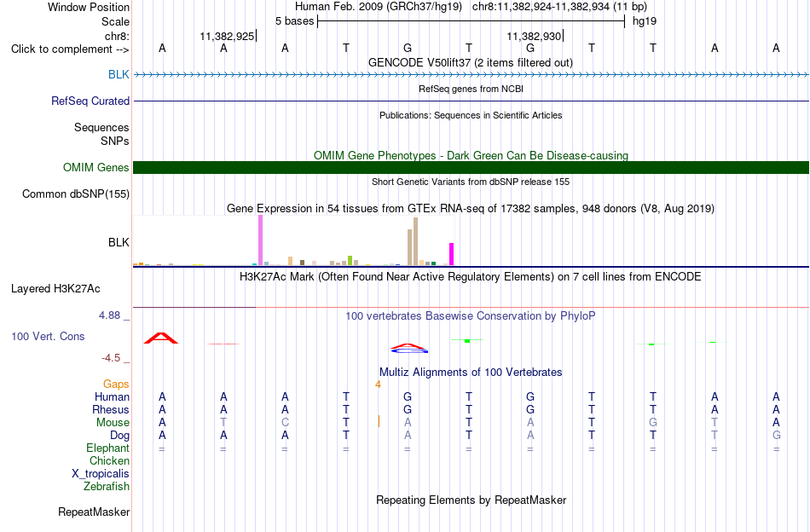
Task: Click the OMIM Genes label
Action: click(96, 167)
